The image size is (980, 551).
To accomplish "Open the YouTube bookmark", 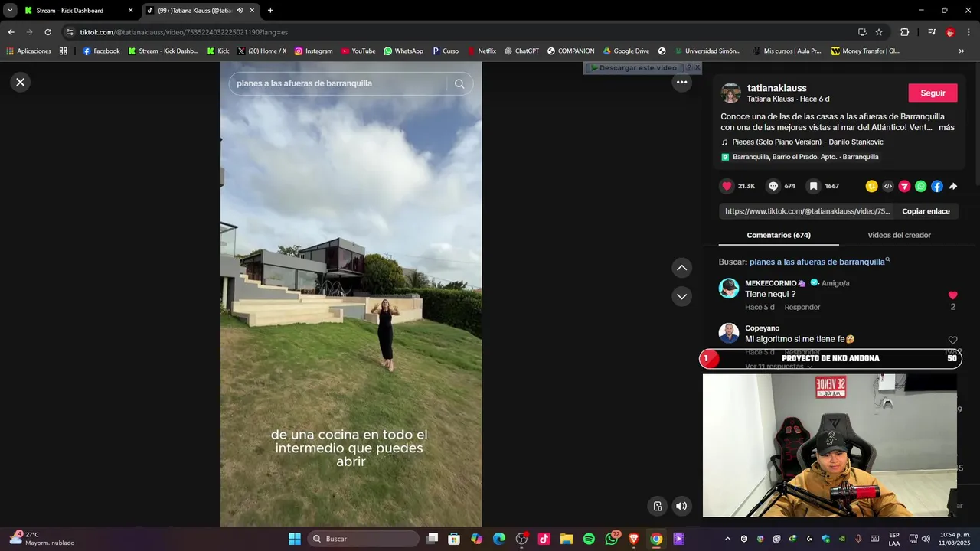I will 358,51.
